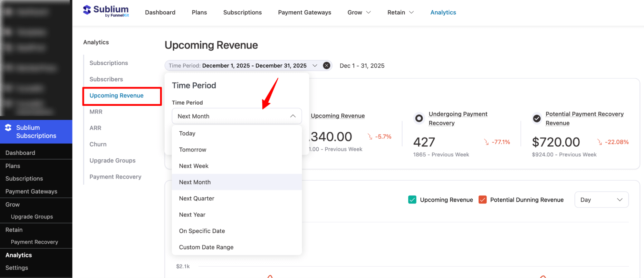Screen dimensions: 644x278
Task: Click the Sublium by FunnelKit logo
Action: click(x=106, y=11)
